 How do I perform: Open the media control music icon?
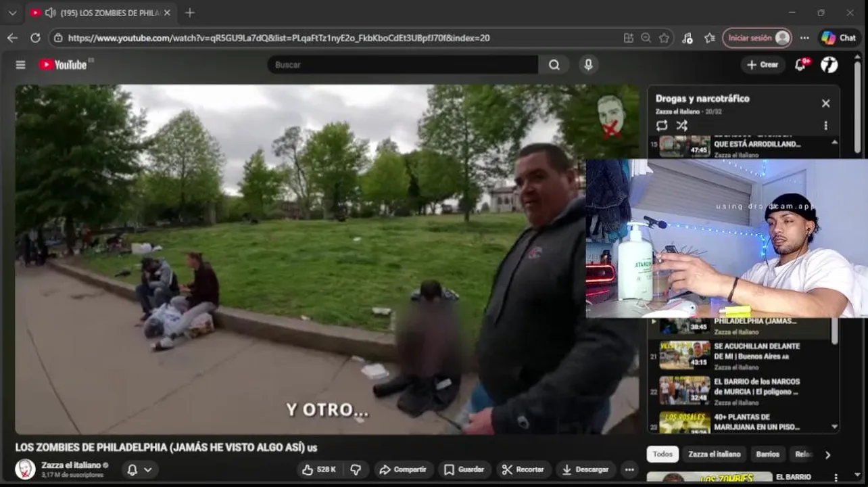tap(688, 38)
